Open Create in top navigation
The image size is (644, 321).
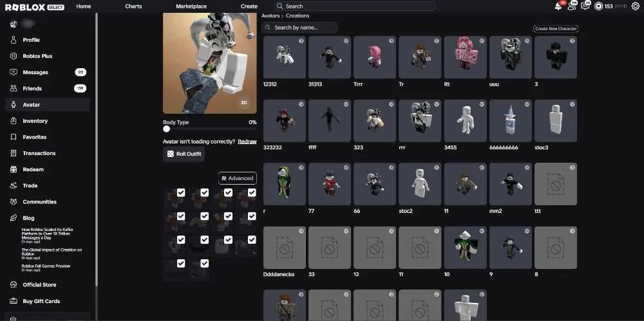[x=249, y=6]
